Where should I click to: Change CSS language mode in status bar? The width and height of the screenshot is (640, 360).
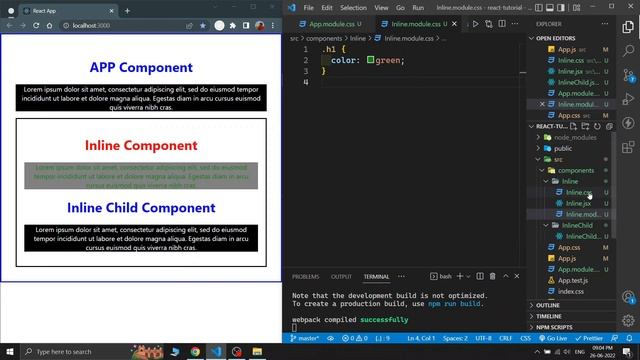[x=525, y=338]
